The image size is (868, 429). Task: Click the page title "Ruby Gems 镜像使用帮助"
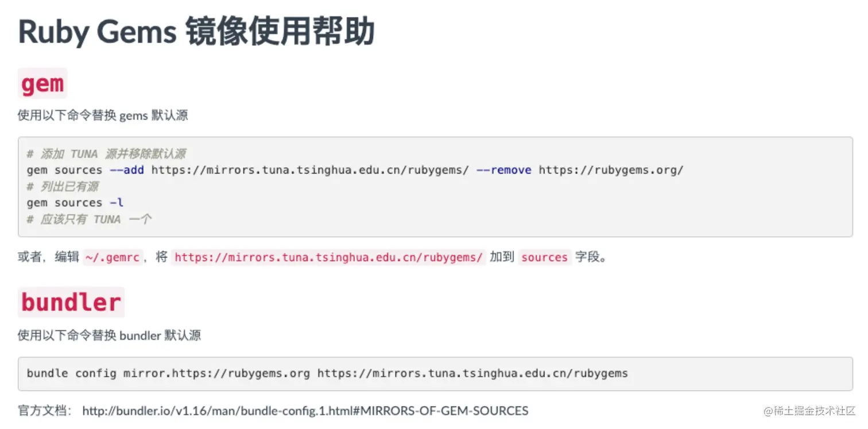click(196, 32)
